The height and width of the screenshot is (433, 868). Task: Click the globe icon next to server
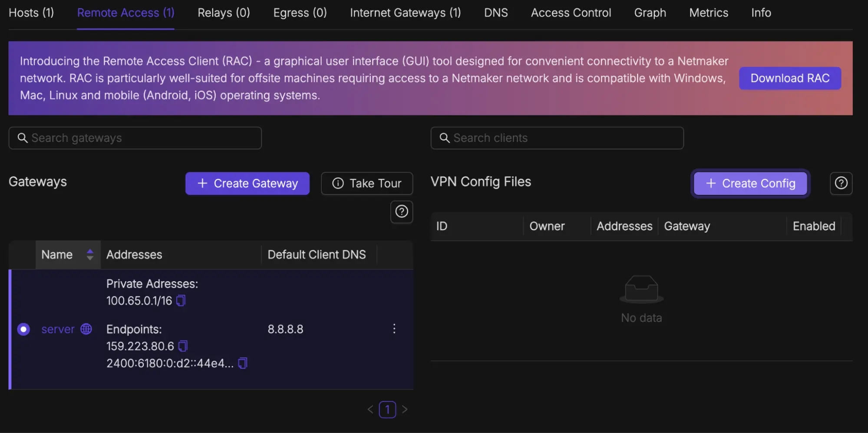pyautogui.click(x=86, y=329)
